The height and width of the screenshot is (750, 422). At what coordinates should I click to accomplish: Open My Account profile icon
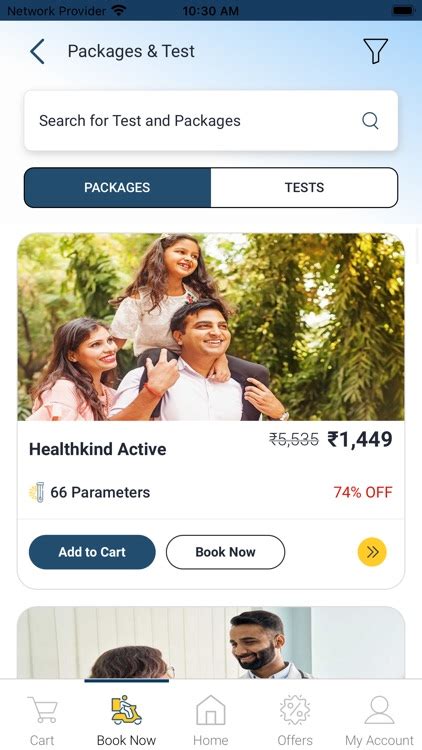pyautogui.click(x=379, y=710)
